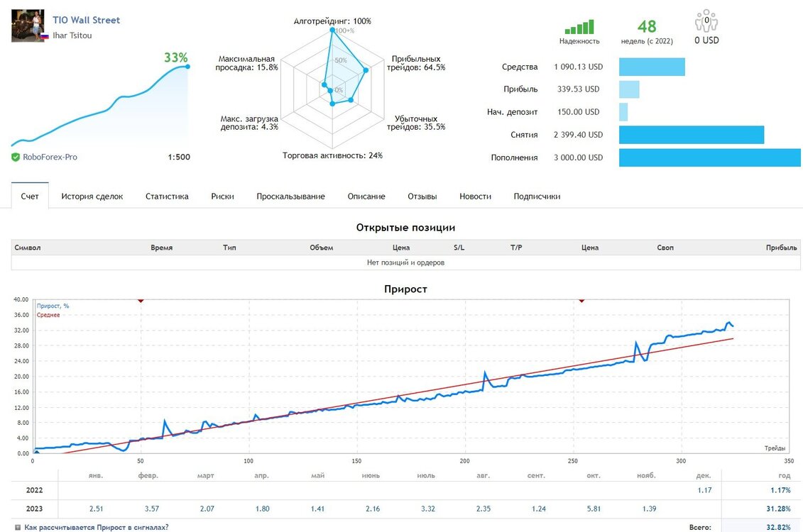The width and height of the screenshot is (803, 532).
Task: Click the red chart marker near trade 250
Action: click(x=581, y=301)
